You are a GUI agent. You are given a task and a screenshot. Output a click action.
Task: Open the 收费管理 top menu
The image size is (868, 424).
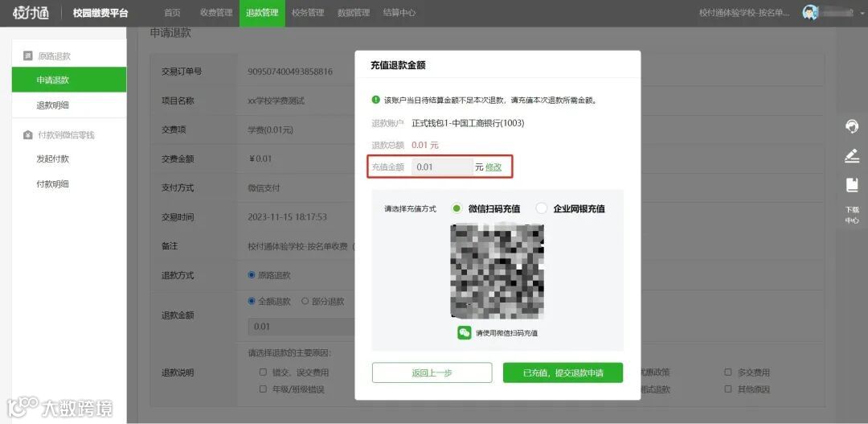point(216,13)
